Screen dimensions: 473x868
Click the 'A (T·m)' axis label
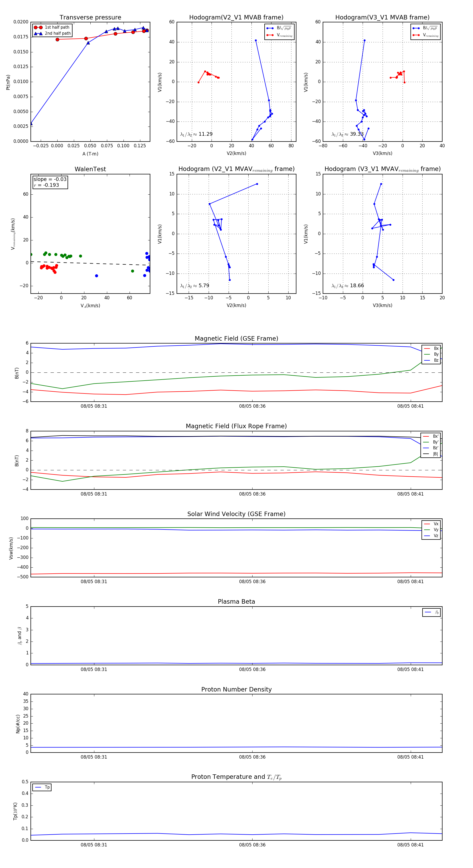click(90, 154)
